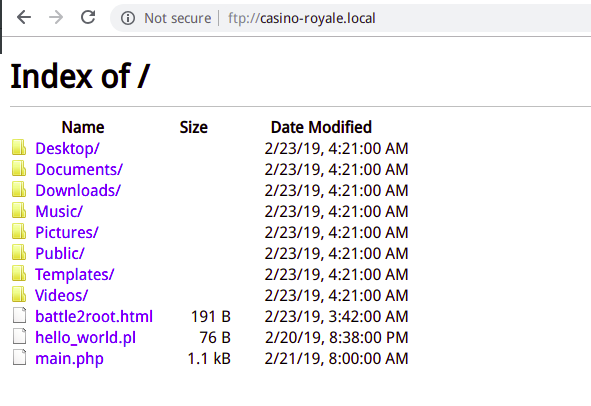Reload the page with refresh icon

88,17
